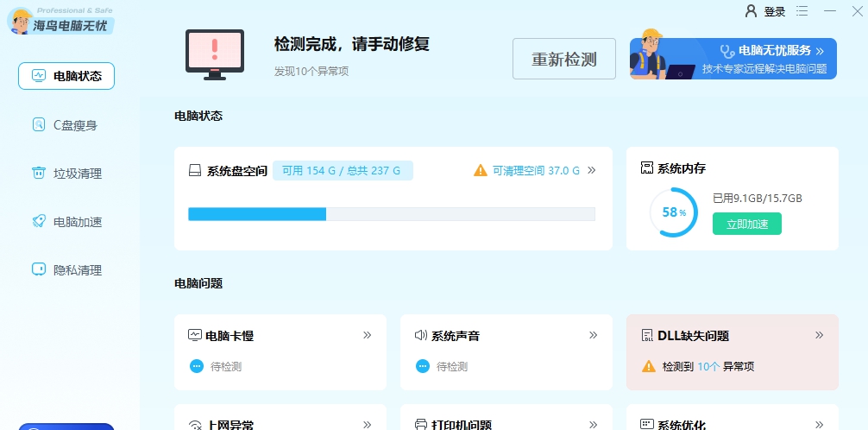Click the rocket icon for 电脑加速
Viewport: 868px width, 430px height.
[x=39, y=222]
